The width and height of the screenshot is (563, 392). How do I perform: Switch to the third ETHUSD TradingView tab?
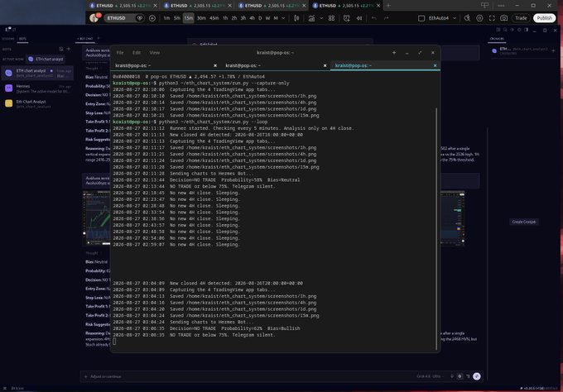coord(272,6)
